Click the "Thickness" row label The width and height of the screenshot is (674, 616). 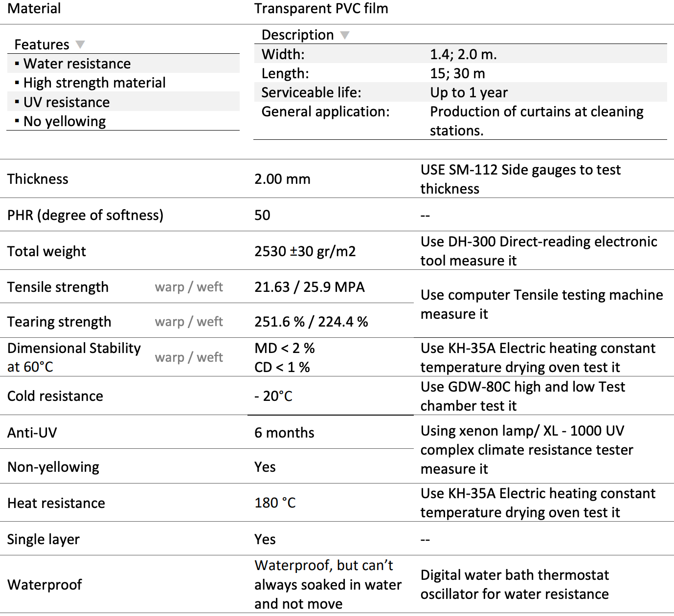pos(38,179)
